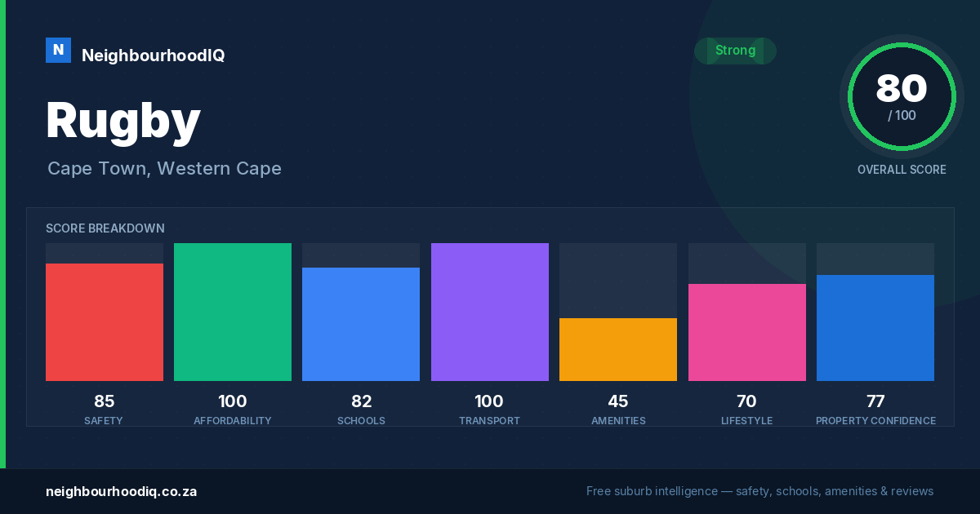This screenshot has height=514, width=980.
Task: Click the Free suburb intelligence tagline
Action: (759, 491)
